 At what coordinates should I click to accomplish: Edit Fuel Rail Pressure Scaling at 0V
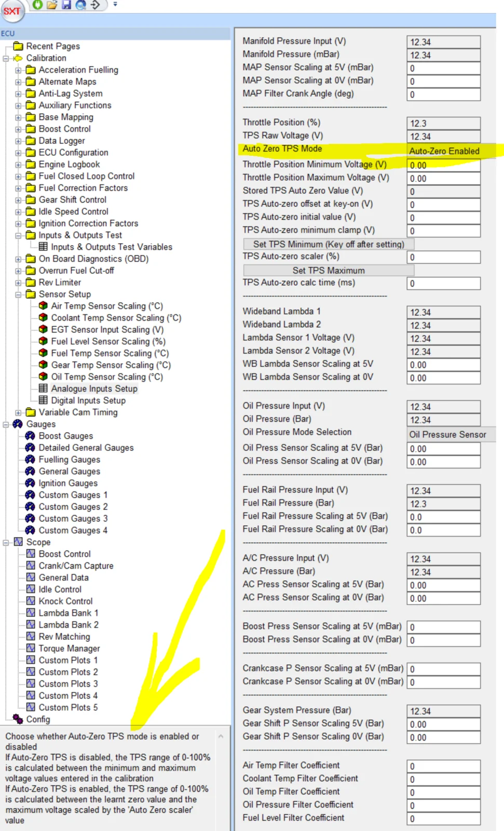pos(444,530)
